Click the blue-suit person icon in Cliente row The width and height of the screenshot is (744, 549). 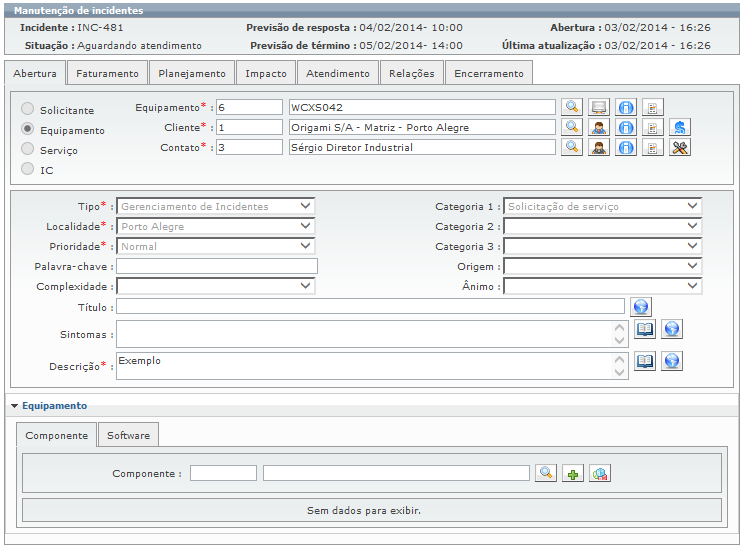click(x=599, y=127)
